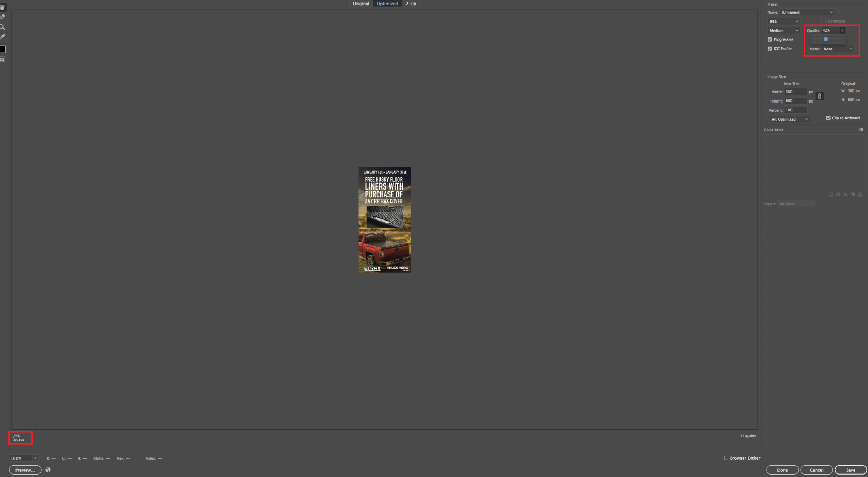
Task: Open the JPEG file format dropdown
Action: click(784, 21)
